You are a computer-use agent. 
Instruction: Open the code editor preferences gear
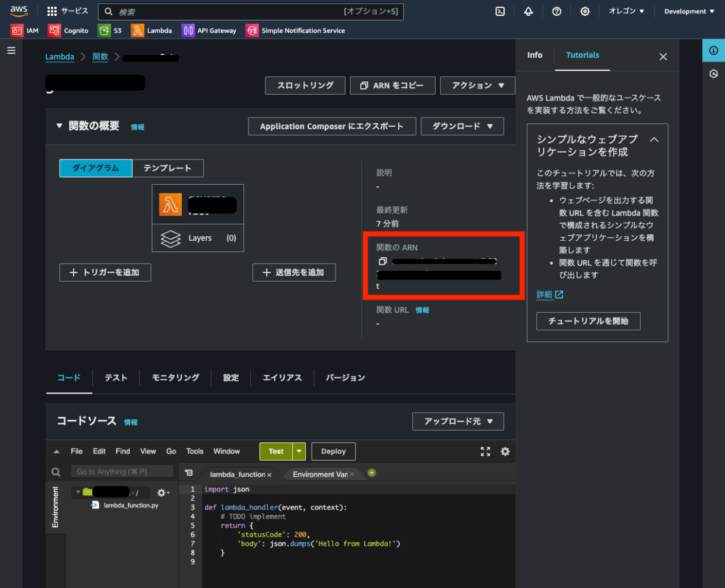pyautogui.click(x=505, y=451)
